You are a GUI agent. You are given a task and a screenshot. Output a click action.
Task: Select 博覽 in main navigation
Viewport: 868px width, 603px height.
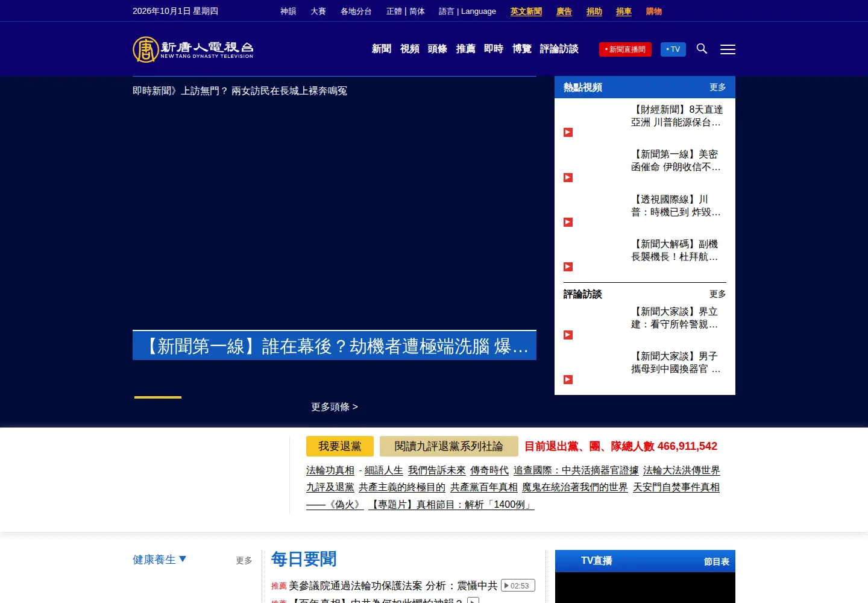tap(522, 49)
